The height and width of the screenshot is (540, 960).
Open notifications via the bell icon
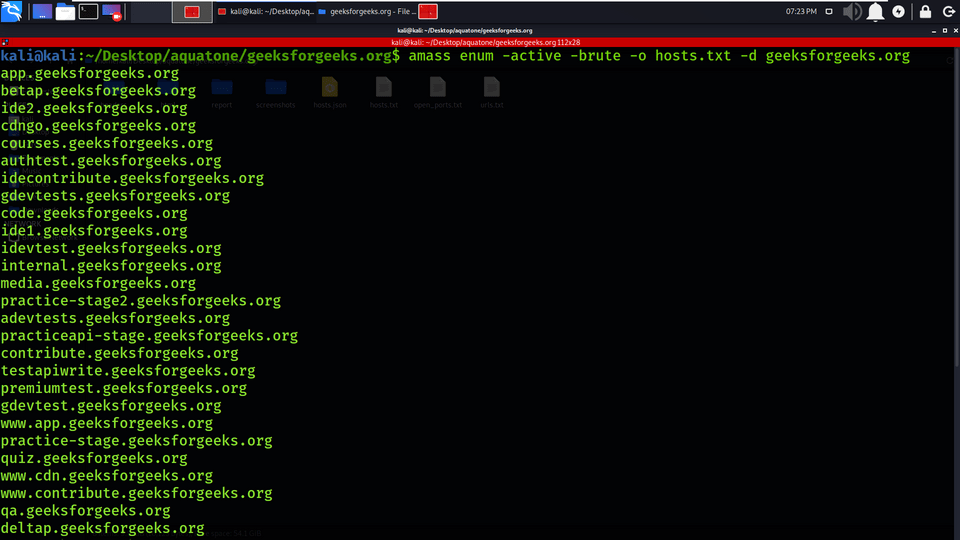pyautogui.click(x=876, y=12)
